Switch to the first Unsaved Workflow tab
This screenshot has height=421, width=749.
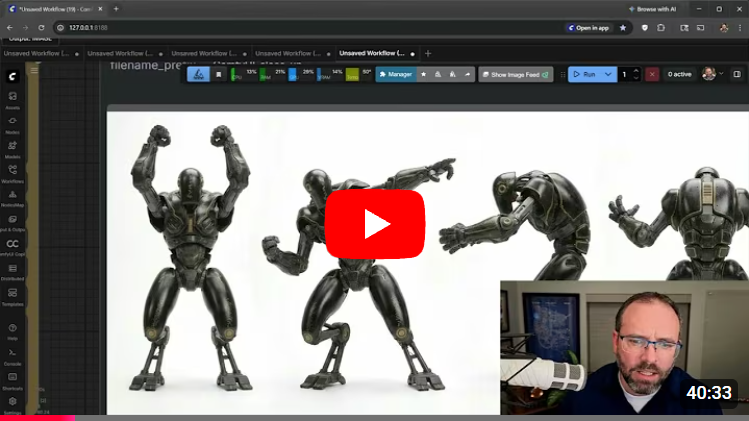coord(38,53)
